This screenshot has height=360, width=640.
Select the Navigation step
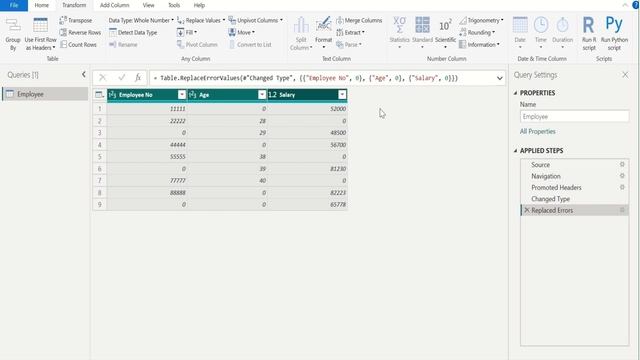click(x=546, y=176)
